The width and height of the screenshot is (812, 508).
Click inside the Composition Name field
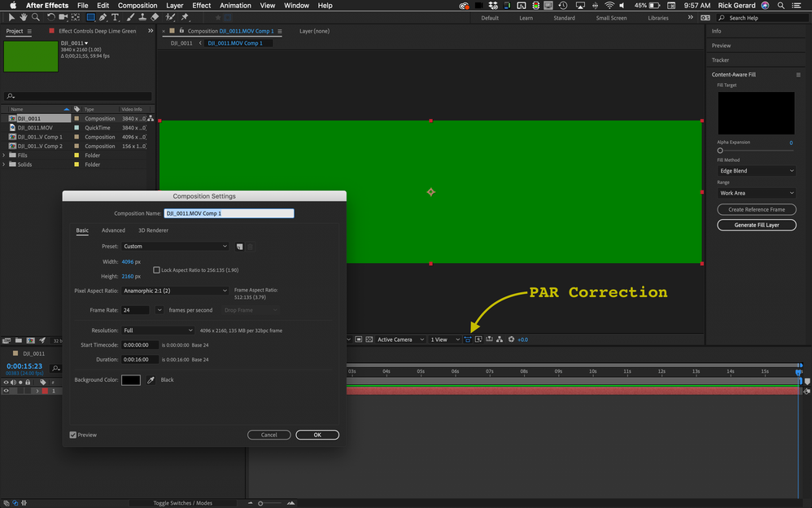229,212
